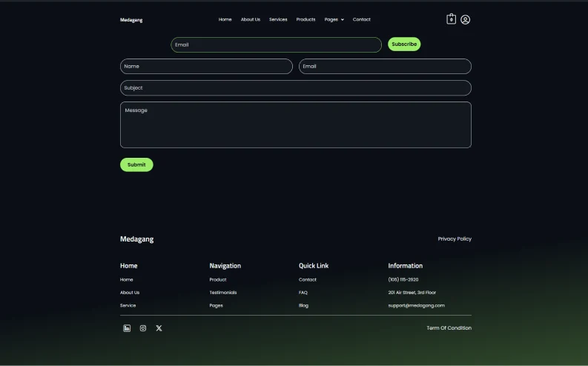This screenshot has height=366, width=588.
Task: Open Products in the header menu
Action: 305,19
